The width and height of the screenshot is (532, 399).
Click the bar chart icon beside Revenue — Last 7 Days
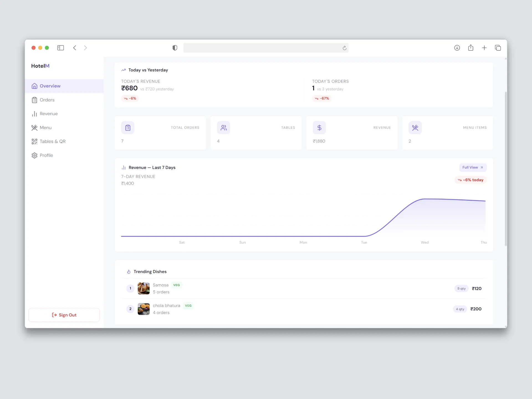point(124,168)
